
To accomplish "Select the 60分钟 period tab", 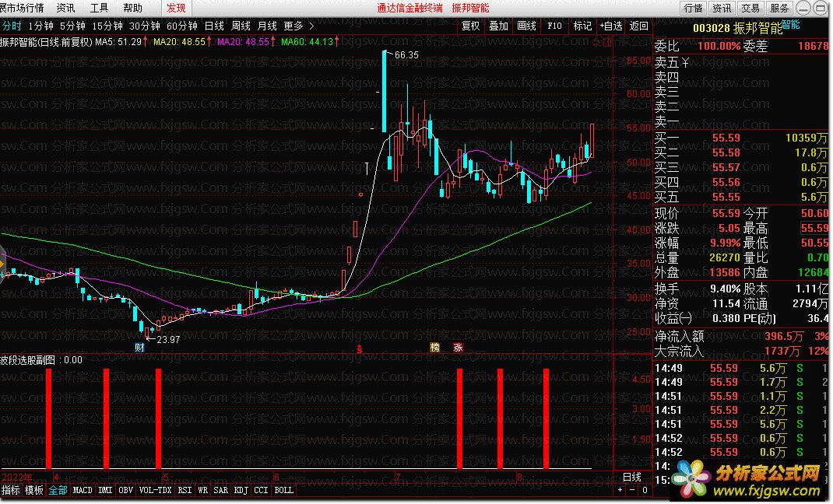I will (x=181, y=26).
